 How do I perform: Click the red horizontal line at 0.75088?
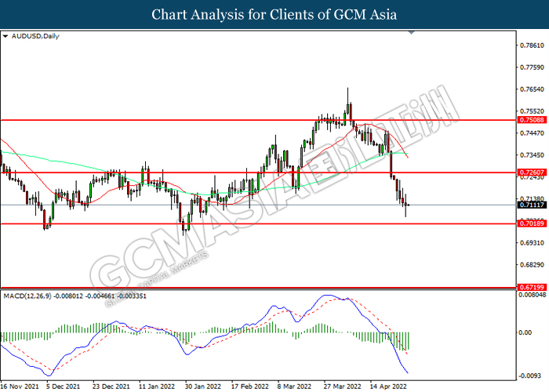[258, 120]
